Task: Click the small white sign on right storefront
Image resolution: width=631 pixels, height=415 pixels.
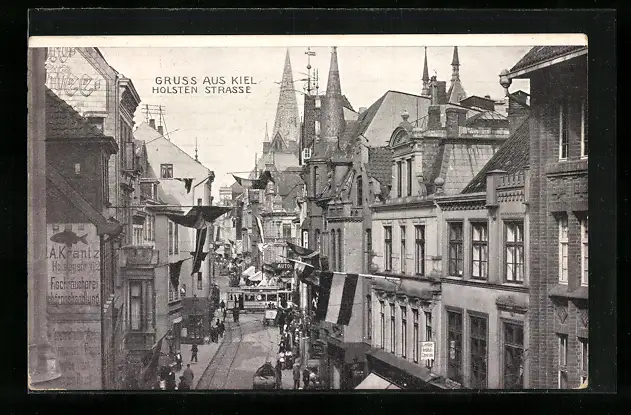Action: [427, 350]
